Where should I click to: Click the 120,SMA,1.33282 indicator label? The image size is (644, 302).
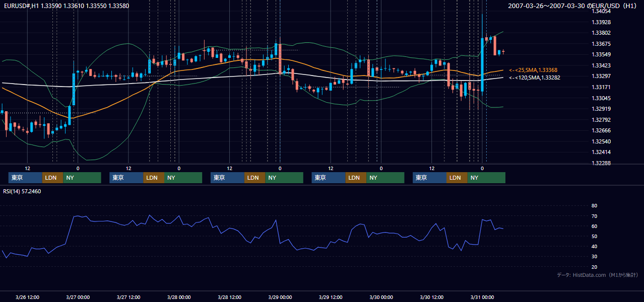pos(535,78)
